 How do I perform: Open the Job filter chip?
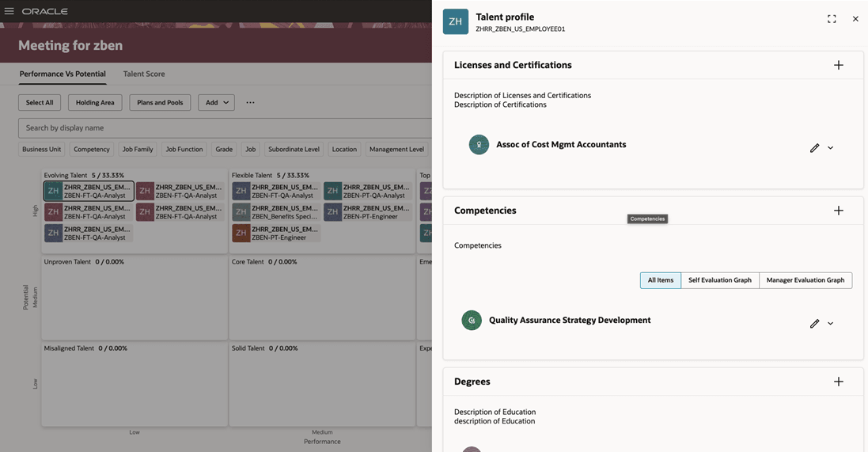[251, 149]
